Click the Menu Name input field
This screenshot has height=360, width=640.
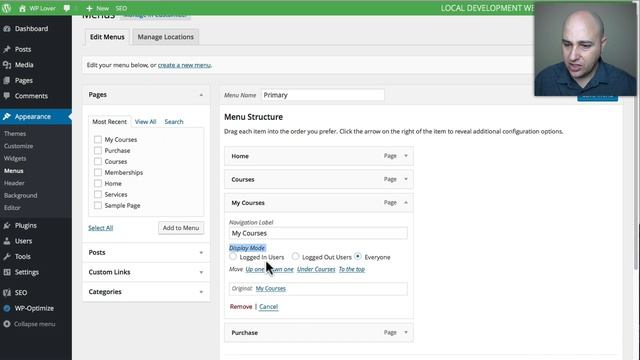pos(323,95)
